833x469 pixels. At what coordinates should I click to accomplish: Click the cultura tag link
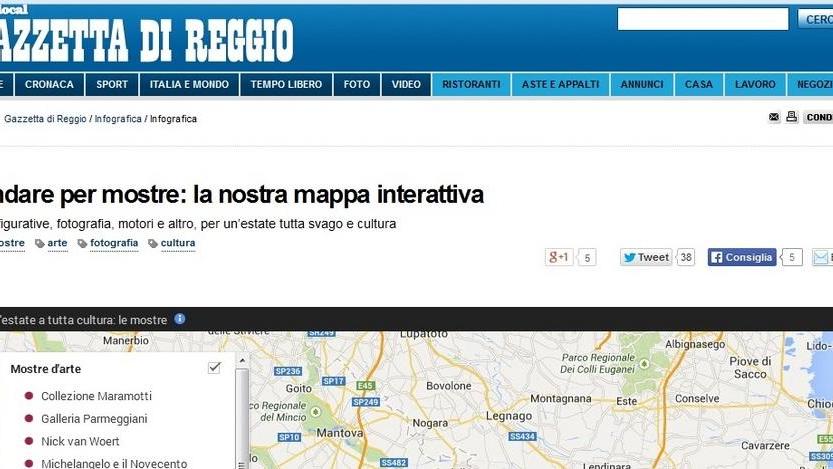[x=177, y=243]
